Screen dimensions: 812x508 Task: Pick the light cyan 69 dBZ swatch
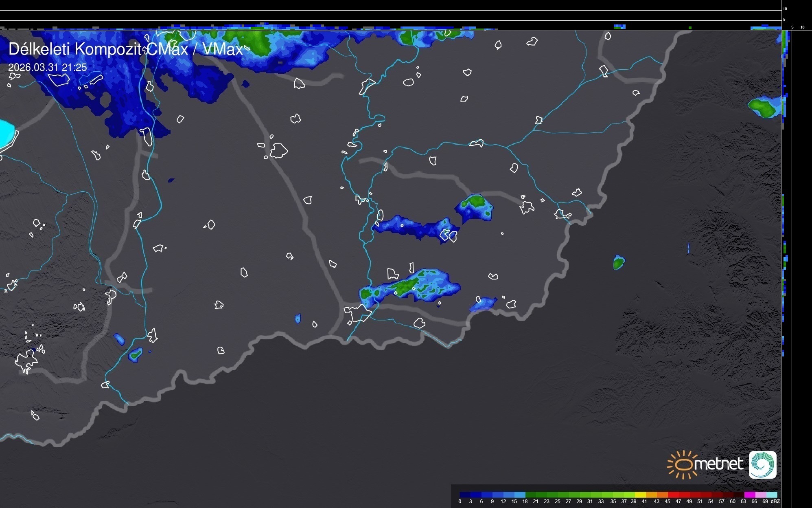[772, 495]
